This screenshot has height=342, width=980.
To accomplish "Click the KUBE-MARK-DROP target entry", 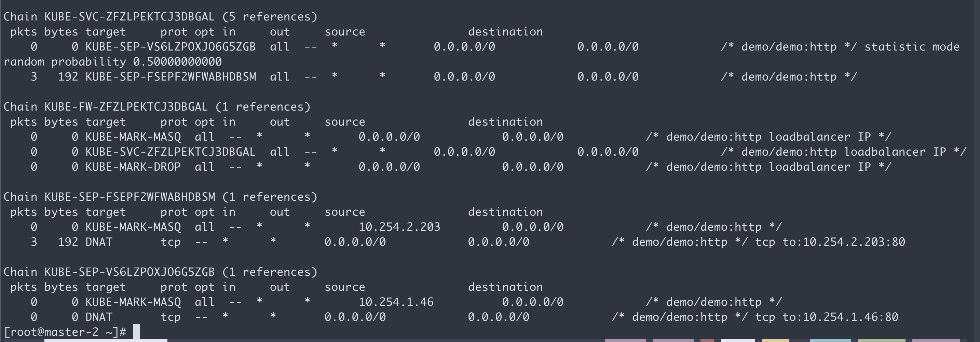I will (x=133, y=167).
